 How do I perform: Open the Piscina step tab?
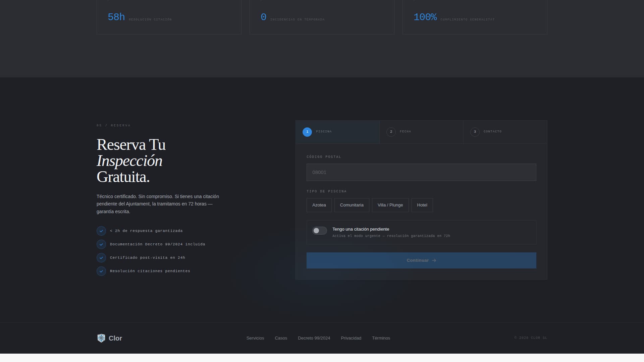coord(337,132)
